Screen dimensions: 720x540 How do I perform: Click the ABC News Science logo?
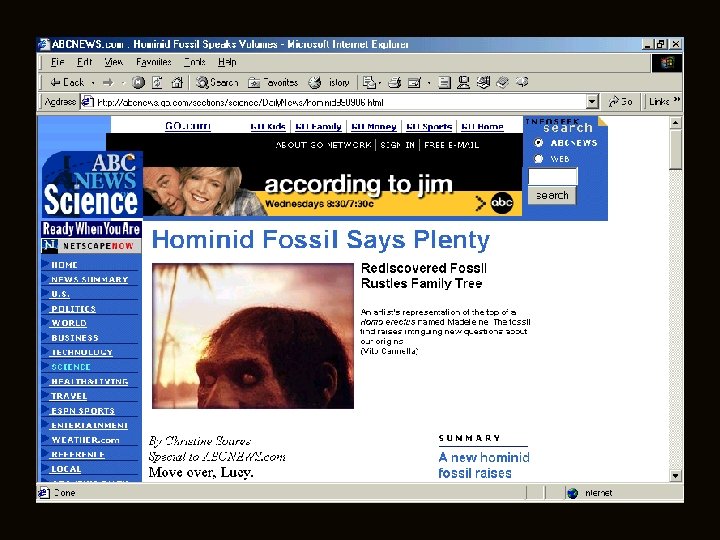click(x=92, y=185)
